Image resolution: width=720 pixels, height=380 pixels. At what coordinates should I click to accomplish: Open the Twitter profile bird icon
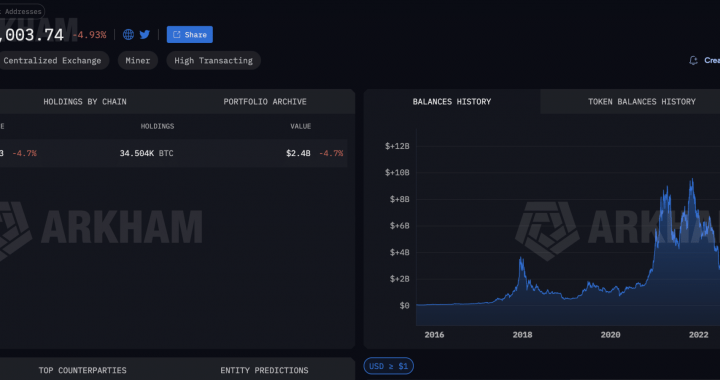(145, 34)
